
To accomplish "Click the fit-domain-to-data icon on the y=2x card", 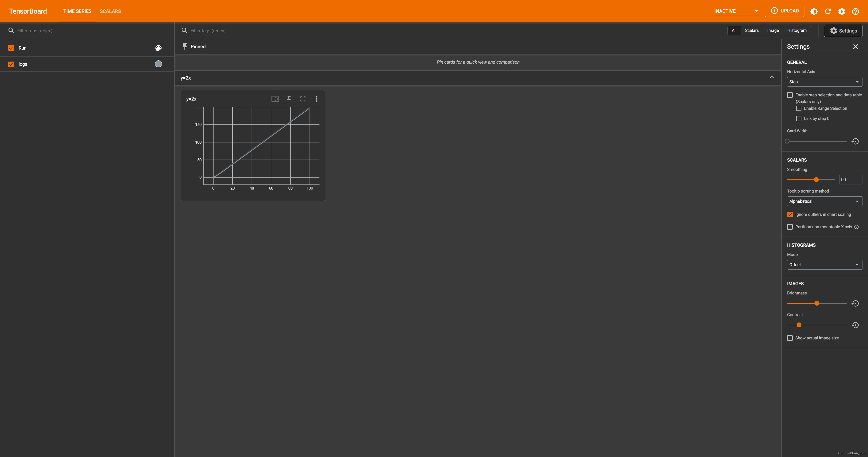I will pyautogui.click(x=275, y=99).
